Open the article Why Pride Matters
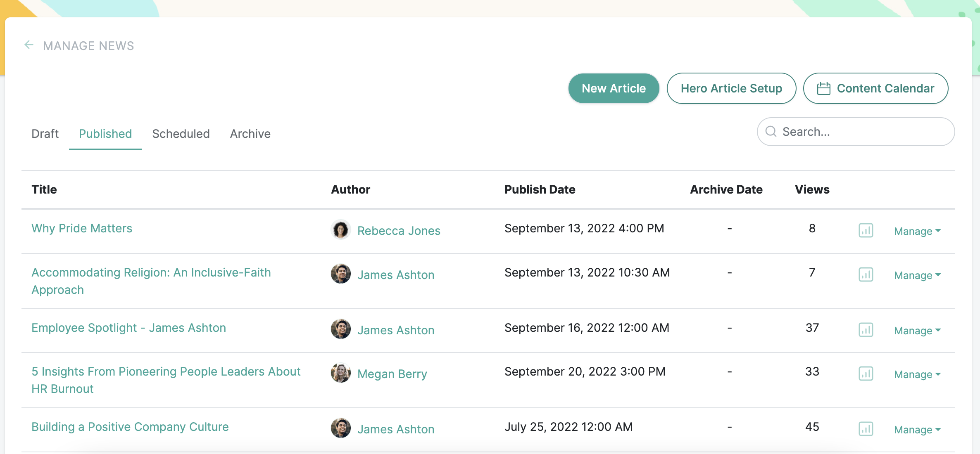 click(81, 228)
